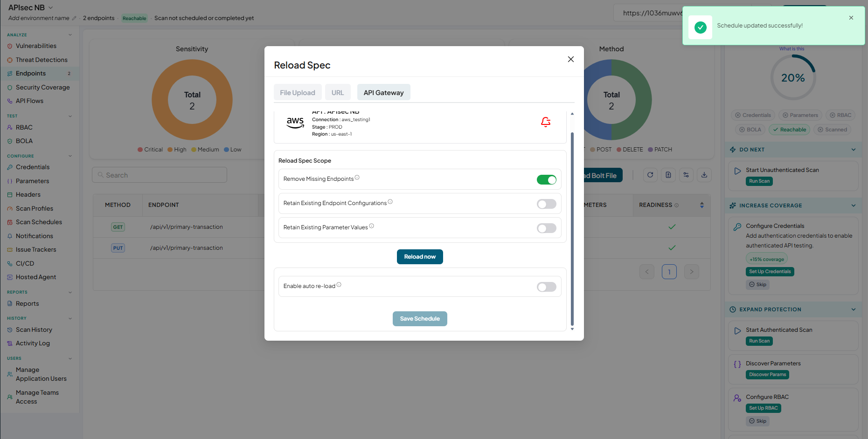
Task: Click the Reload Spec dialog scrollbar
Action: coord(572,228)
